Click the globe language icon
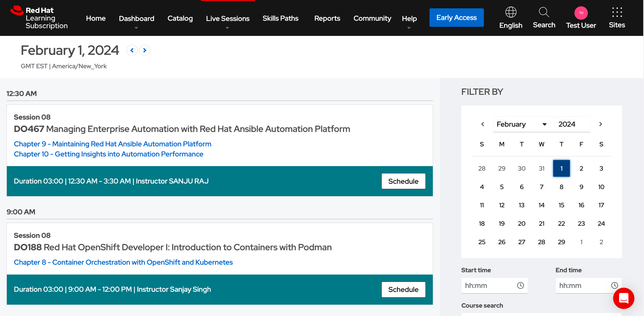 (510, 12)
